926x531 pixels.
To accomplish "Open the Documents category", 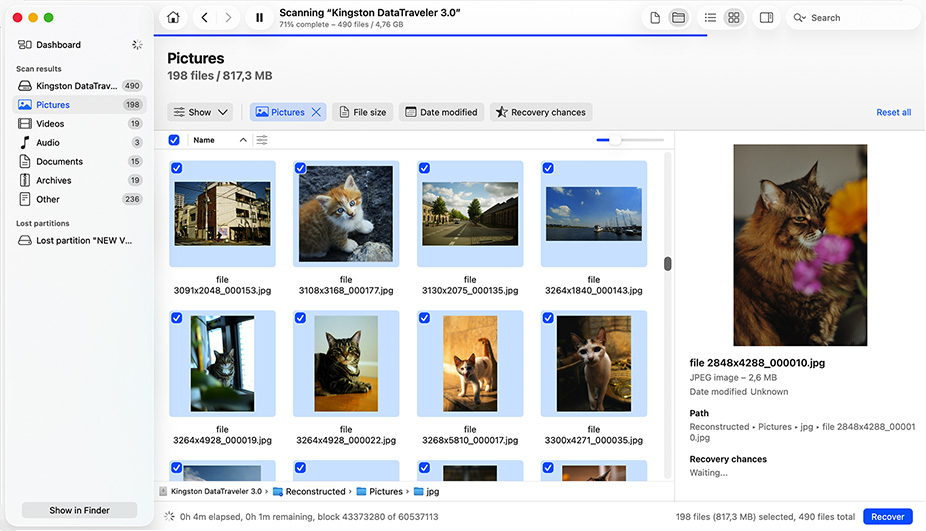I will [x=79, y=161].
